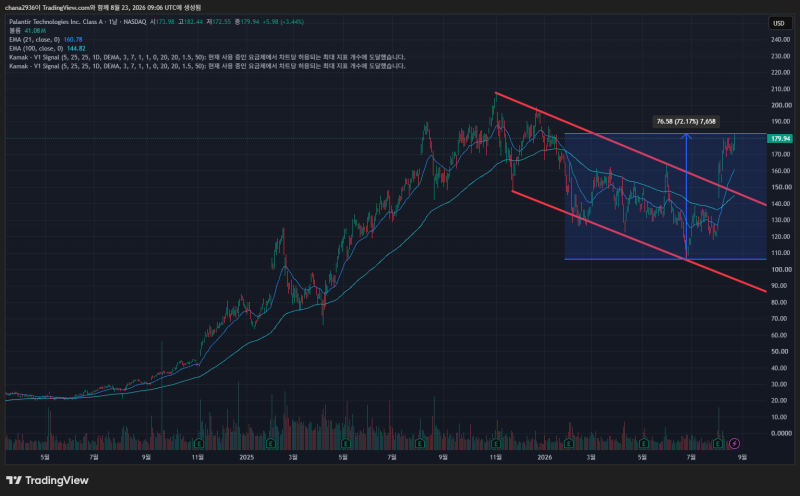Viewport: 800px width, 496px height.
Task: Click the 60.00 price axis label
Action: pyautogui.click(x=781, y=335)
